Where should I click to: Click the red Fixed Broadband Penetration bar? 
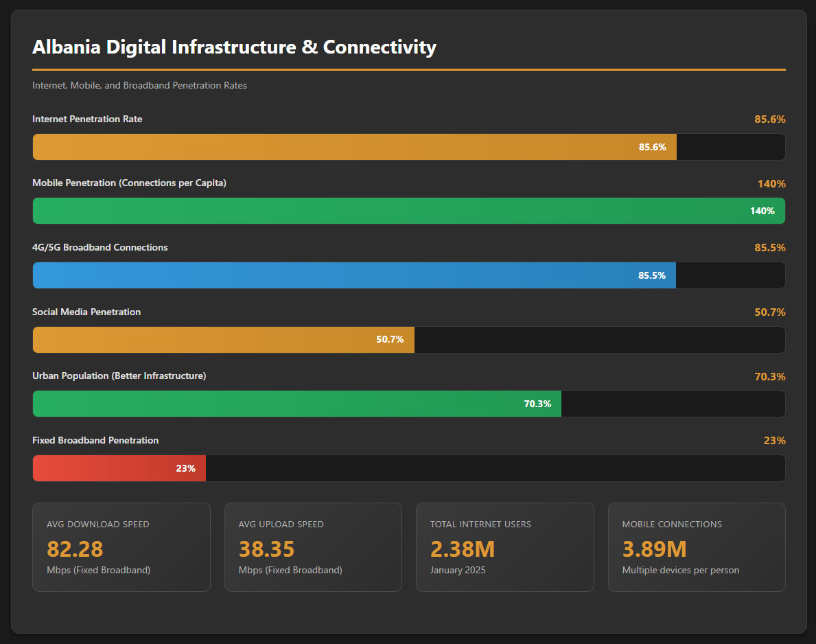pyautogui.click(x=119, y=468)
